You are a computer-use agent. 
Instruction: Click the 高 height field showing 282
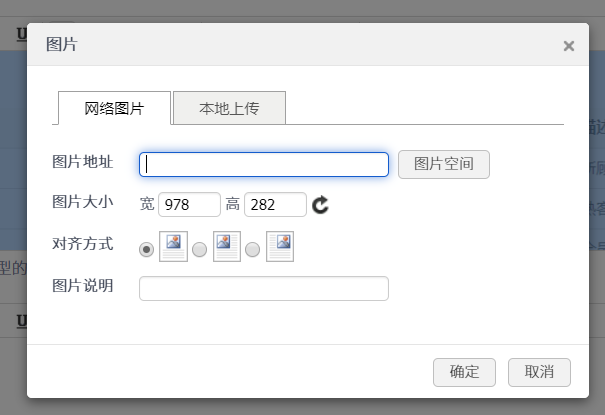[275, 205]
